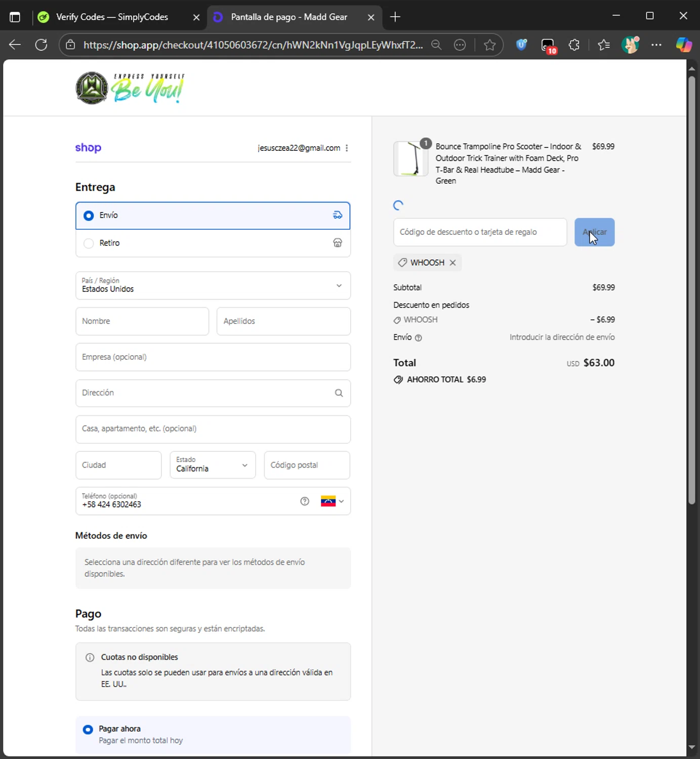Open the shield extension icon
The image size is (700, 759).
[521, 45]
